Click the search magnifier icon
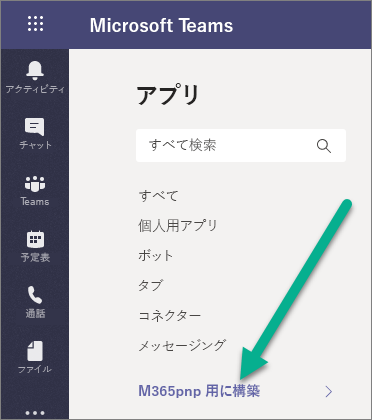Image resolution: width=372 pixels, height=420 pixels. point(324,146)
